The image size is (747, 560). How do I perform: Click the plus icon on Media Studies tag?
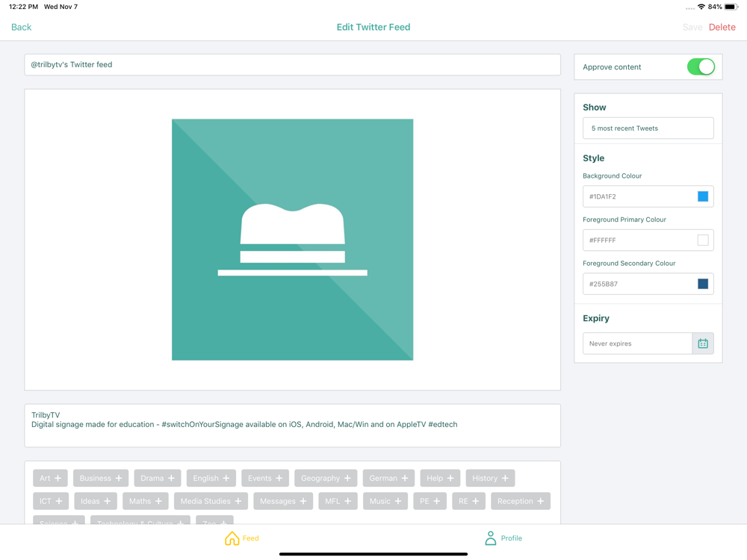238,501
